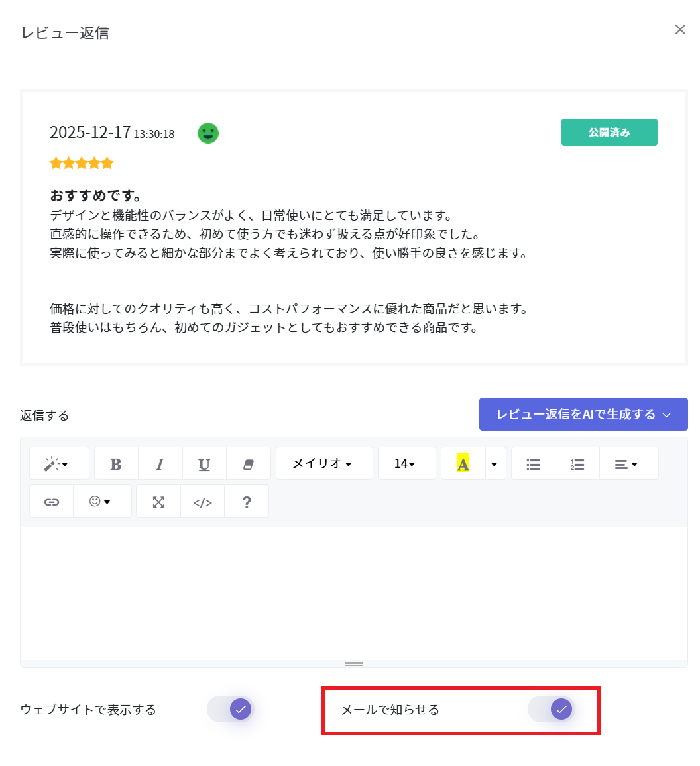This screenshot has height=766, width=700.
Task: Disable the メールで知らせる toggle
Action: [552, 710]
